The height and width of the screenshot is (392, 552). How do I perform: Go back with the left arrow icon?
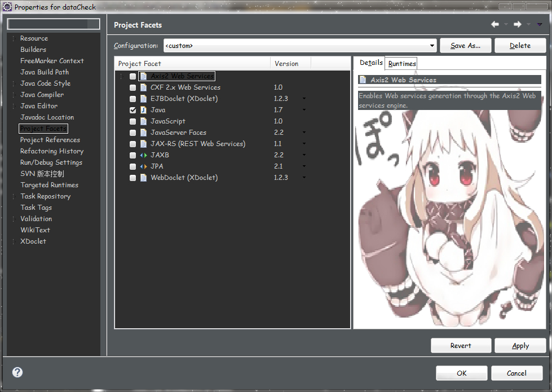pos(495,24)
